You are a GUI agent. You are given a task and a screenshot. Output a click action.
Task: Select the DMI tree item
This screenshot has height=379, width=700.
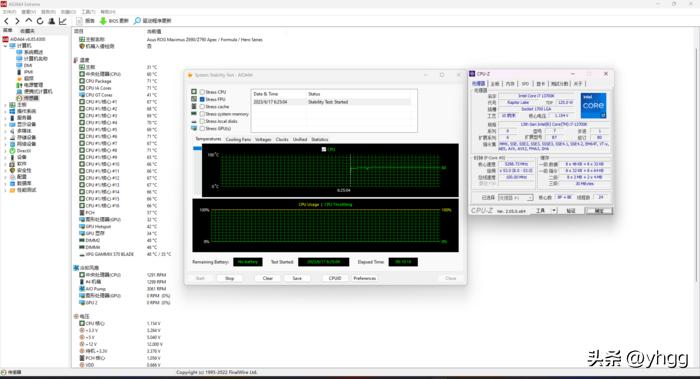click(24, 65)
